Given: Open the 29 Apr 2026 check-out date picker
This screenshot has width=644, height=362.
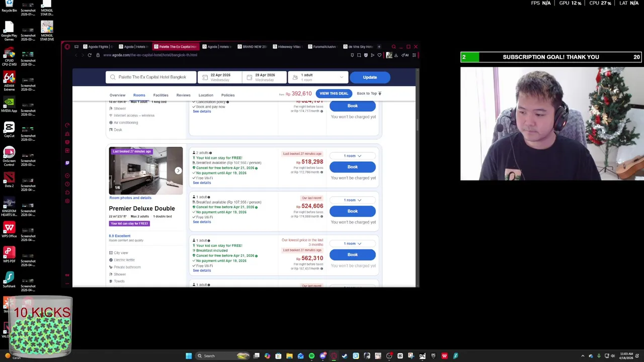Looking at the screenshot, I should click(265, 77).
